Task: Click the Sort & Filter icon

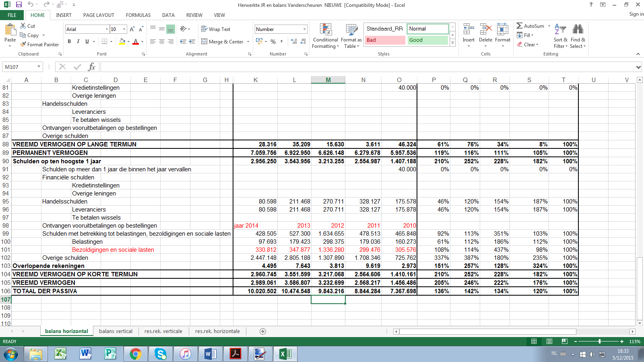Action: pyautogui.click(x=560, y=35)
